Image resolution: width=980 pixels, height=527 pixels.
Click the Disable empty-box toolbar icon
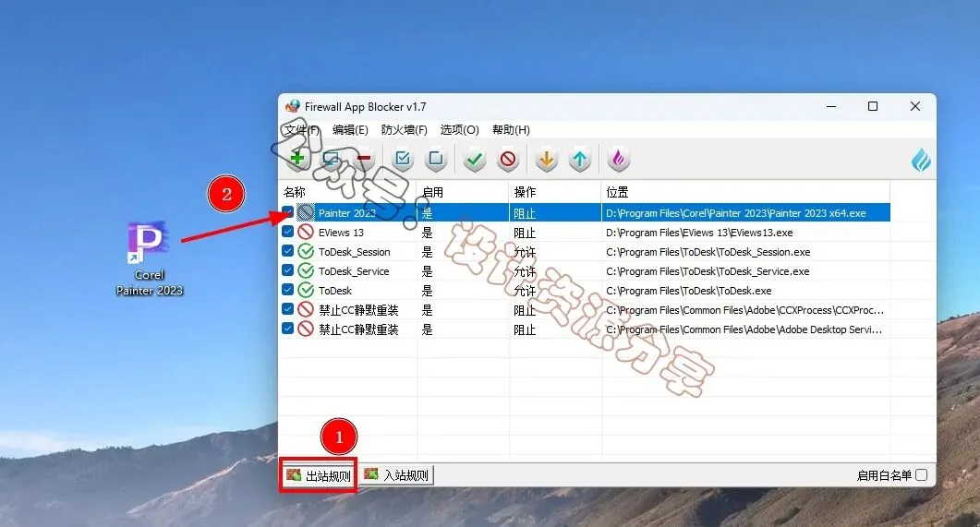(436, 160)
